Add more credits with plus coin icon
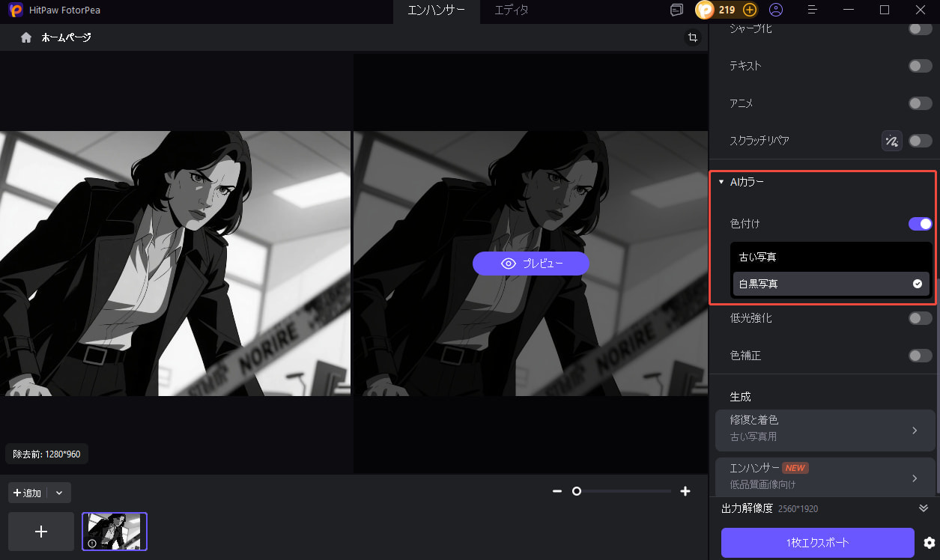The height and width of the screenshot is (560, 940). point(749,10)
